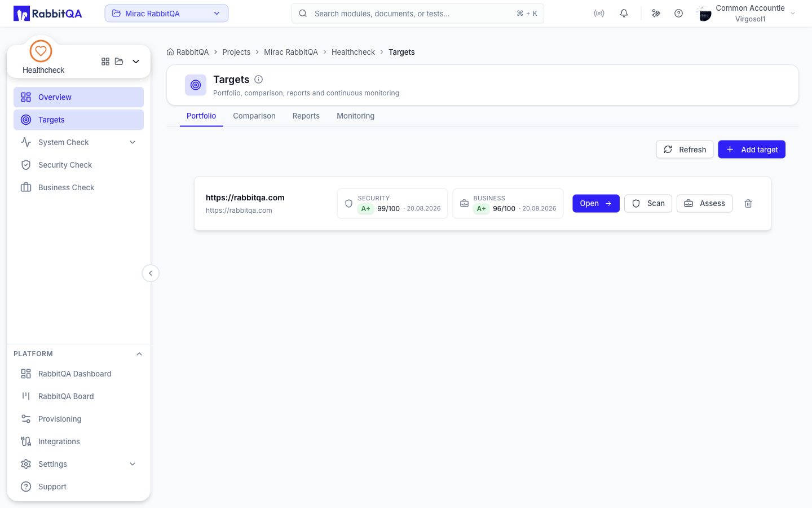Go to the Healthcheck breadcrumb

pos(353,52)
